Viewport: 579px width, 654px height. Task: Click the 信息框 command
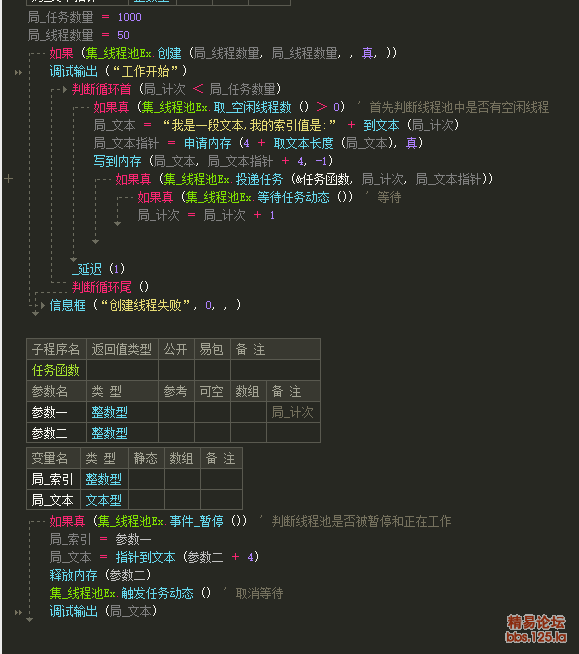point(68,305)
